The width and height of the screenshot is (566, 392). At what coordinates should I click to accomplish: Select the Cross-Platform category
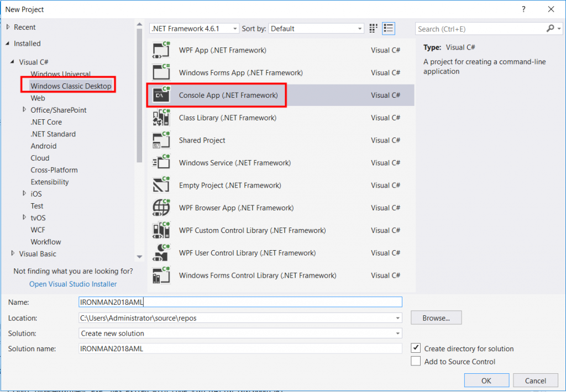(x=54, y=170)
